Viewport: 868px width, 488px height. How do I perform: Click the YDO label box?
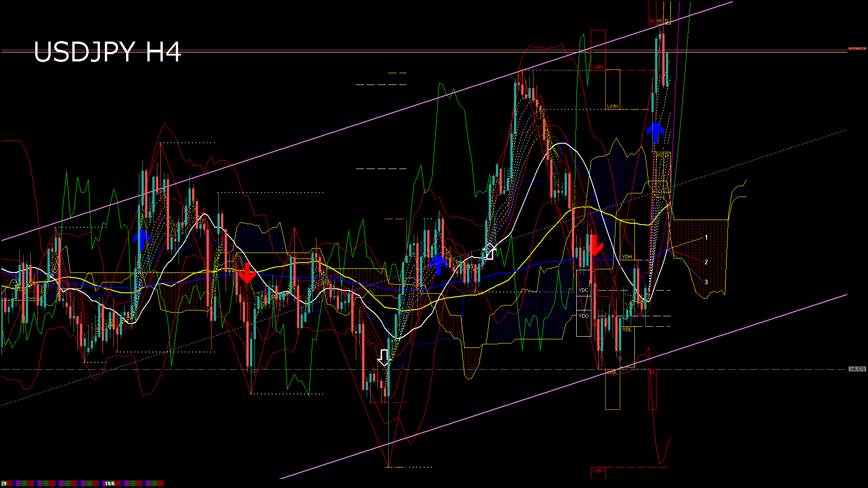pyautogui.click(x=584, y=316)
